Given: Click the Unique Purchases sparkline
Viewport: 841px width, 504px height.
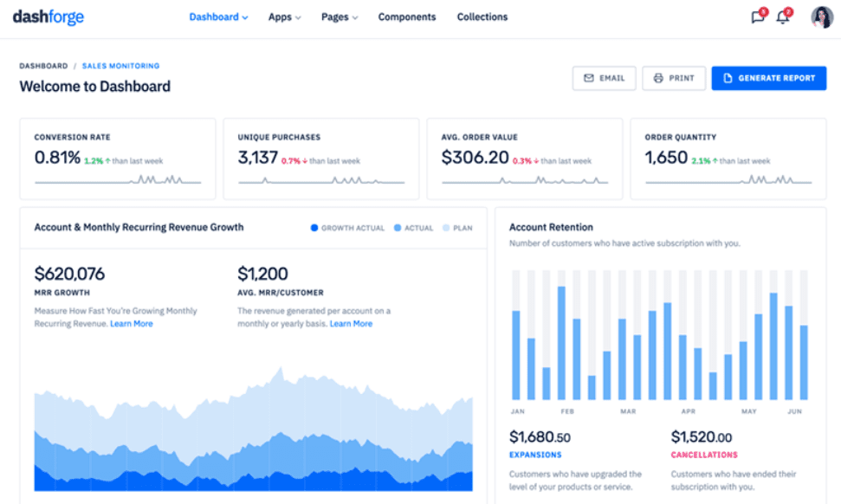Looking at the screenshot, I should click(x=321, y=180).
